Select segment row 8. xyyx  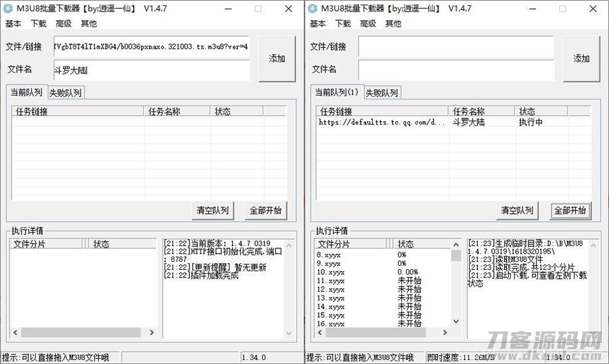coord(329,255)
